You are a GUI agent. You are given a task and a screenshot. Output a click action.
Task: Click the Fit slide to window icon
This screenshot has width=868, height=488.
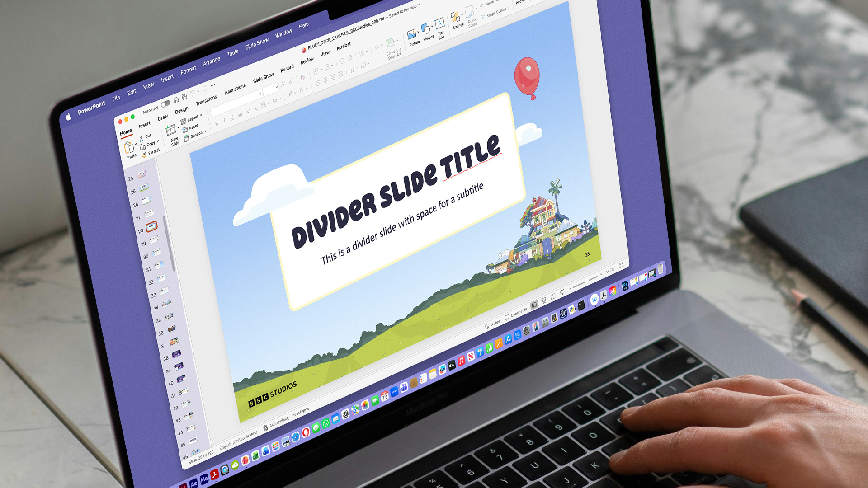621,266
